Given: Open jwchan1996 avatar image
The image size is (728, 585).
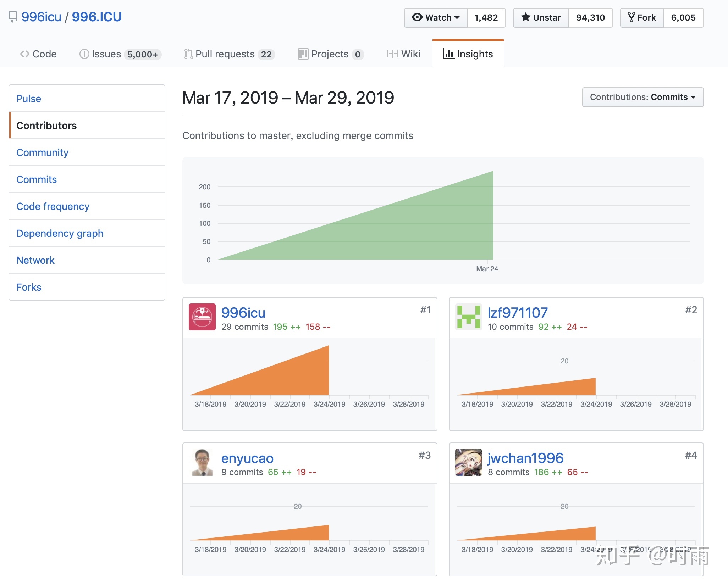Looking at the screenshot, I should tap(469, 462).
